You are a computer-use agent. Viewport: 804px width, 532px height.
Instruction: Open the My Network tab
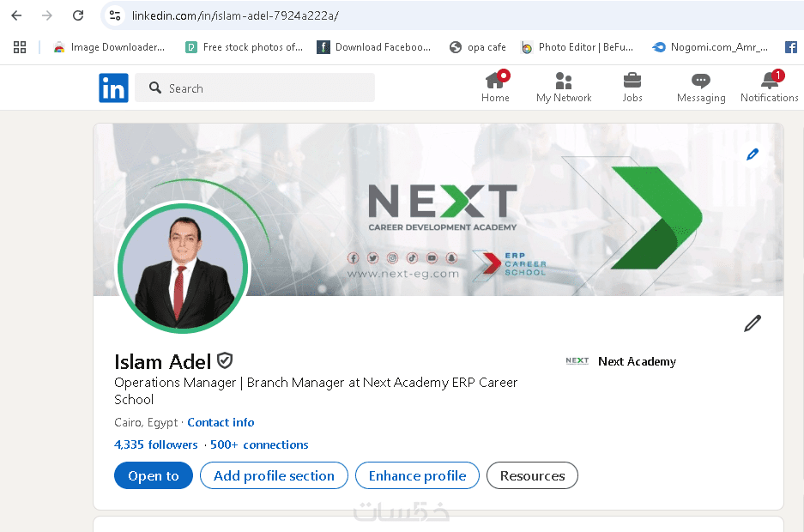[x=564, y=88]
